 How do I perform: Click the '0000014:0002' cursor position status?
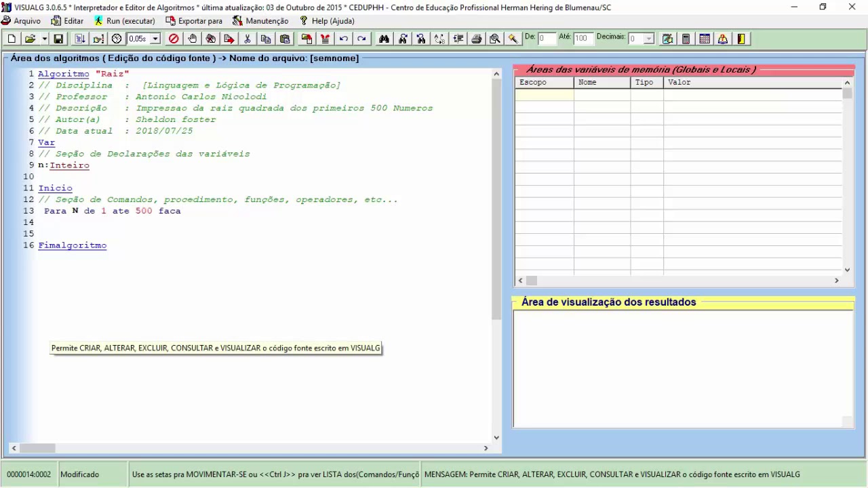click(29, 474)
